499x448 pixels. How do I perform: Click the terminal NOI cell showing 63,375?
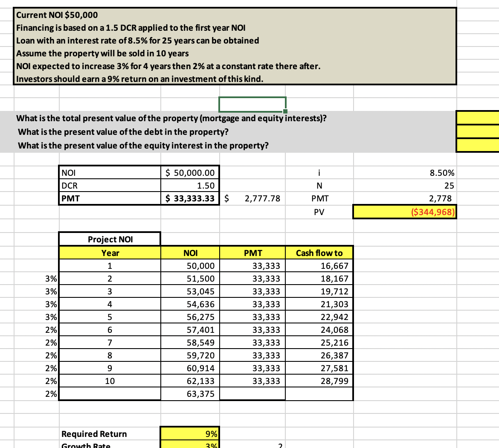point(190,393)
